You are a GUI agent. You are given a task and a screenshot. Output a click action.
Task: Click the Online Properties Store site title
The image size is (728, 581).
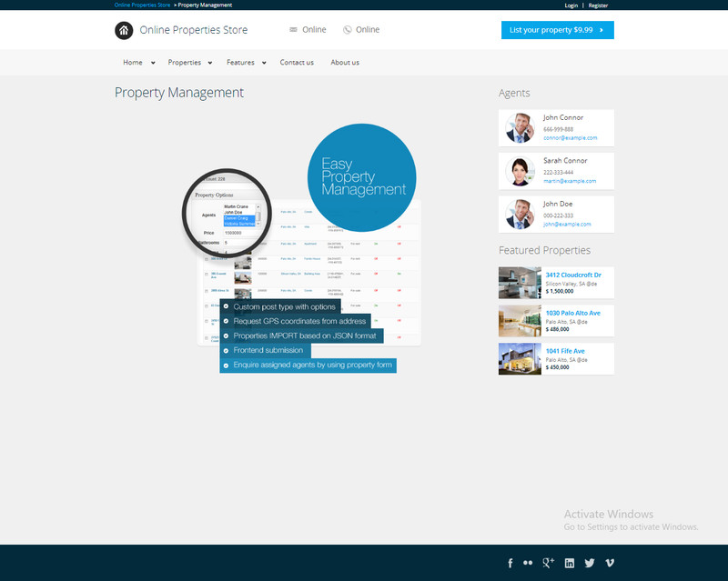click(x=194, y=30)
